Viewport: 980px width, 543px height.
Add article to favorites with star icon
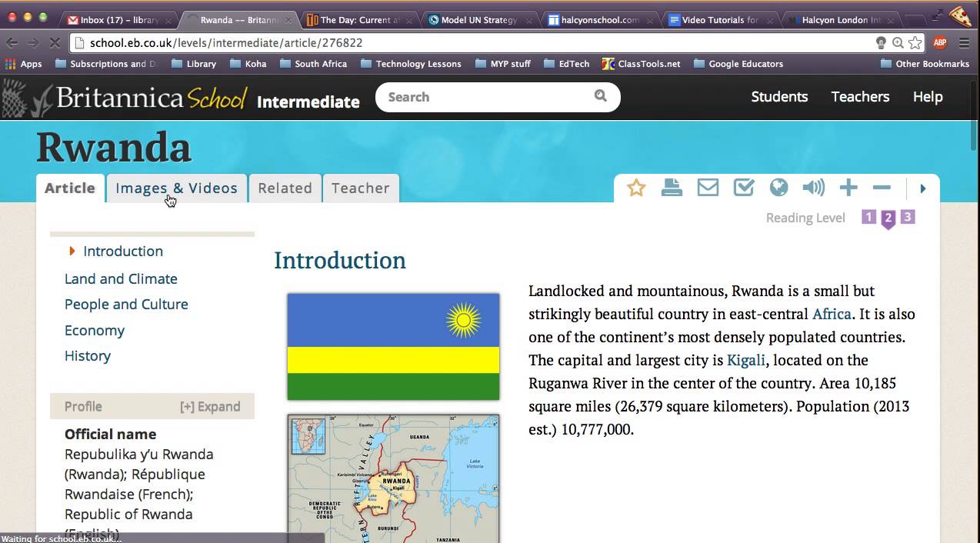636,188
